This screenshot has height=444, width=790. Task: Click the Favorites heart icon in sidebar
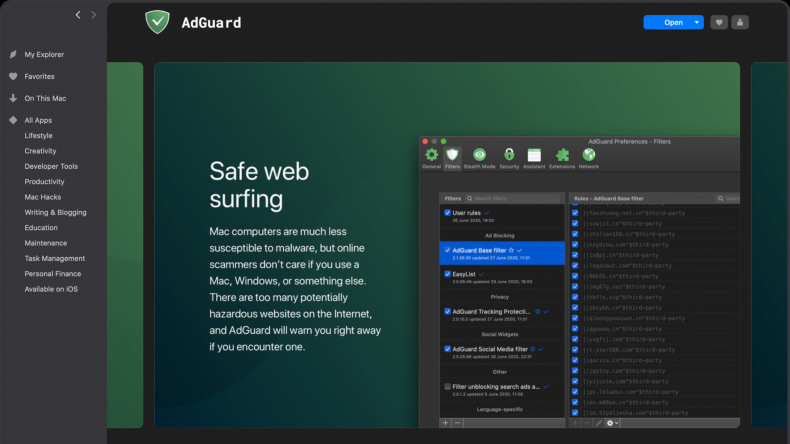click(x=13, y=77)
